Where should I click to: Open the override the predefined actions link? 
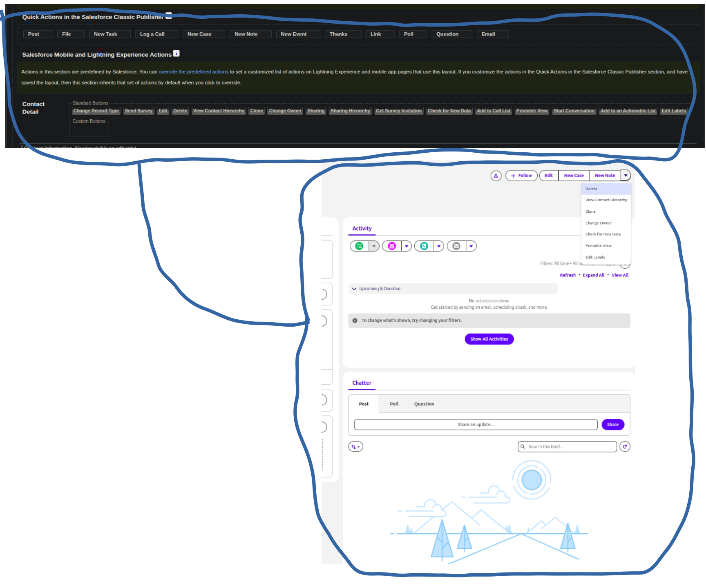[193, 72]
